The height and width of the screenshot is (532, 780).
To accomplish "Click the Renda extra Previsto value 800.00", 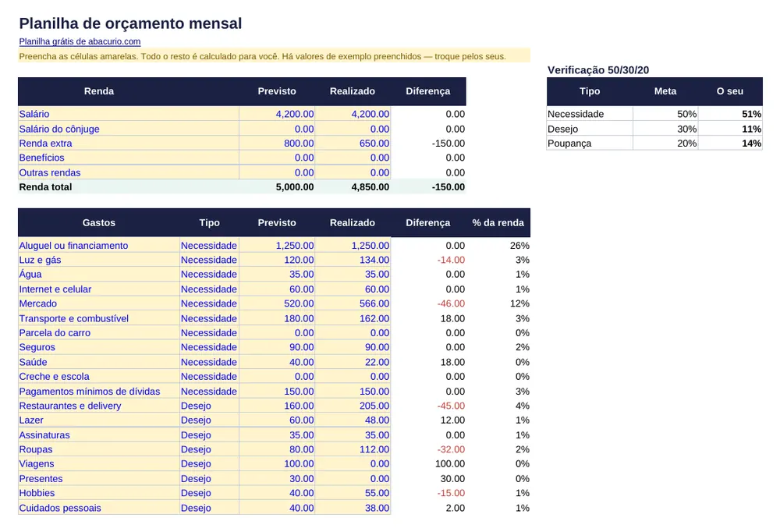I will (299, 144).
